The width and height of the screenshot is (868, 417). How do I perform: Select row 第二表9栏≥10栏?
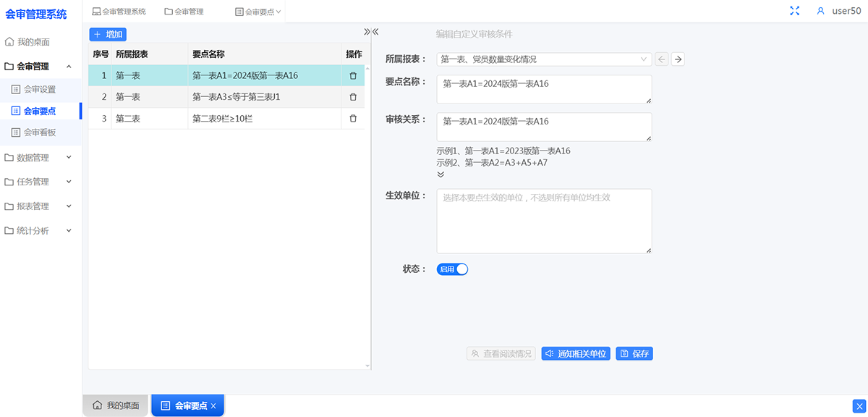(226, 119)
